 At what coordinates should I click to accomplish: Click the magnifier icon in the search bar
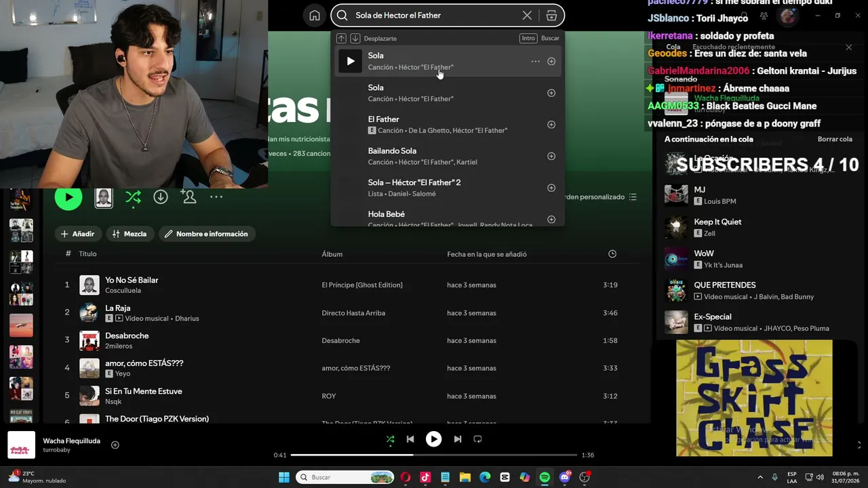pyautogui.click(x=342, y=16)
